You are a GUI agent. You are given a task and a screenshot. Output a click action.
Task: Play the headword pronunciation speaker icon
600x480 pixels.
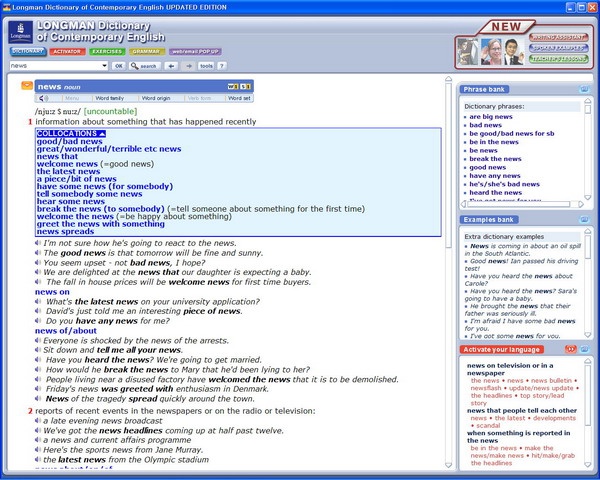coord(44,98)
